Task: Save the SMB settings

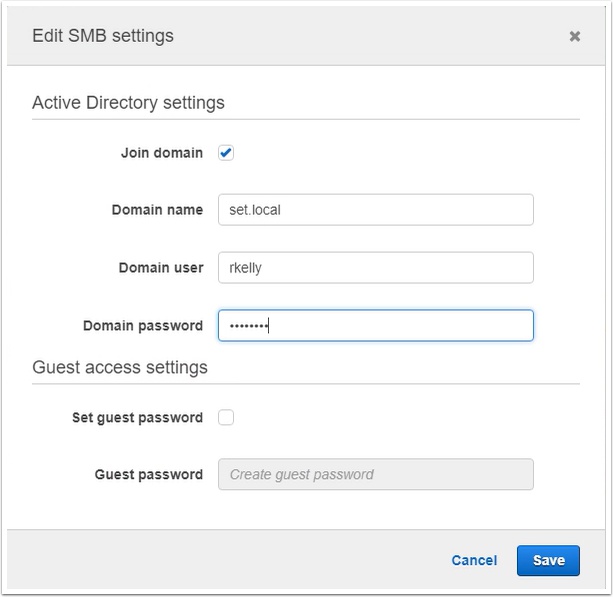Action: (x=548, y=560)
